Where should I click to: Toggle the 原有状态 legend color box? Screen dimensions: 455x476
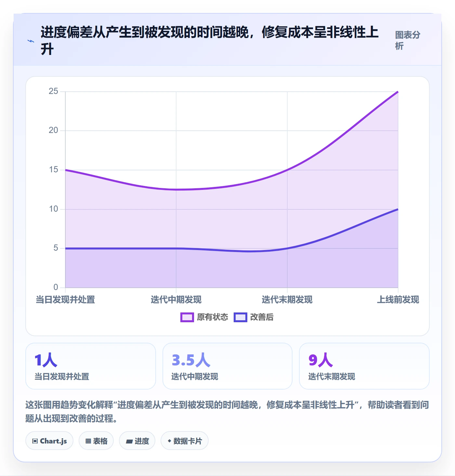pyautogui.click(x=187, y=317)
